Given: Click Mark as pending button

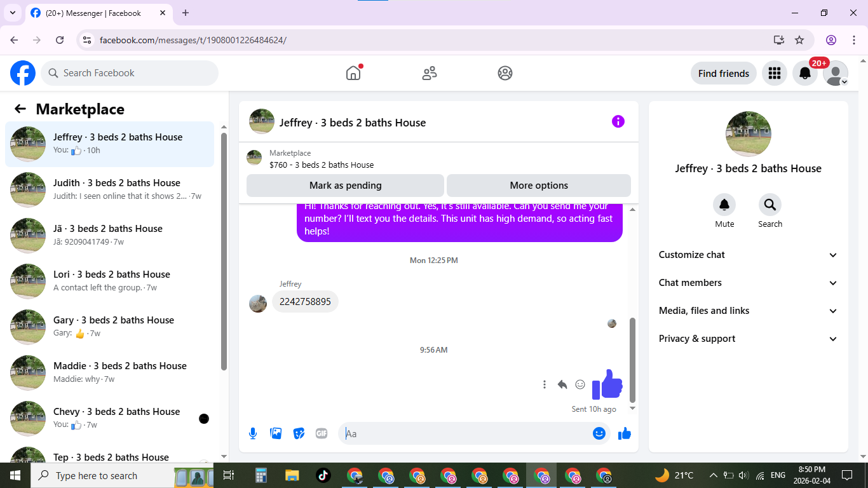Looking at the screenshot, I should click(345, 186).
